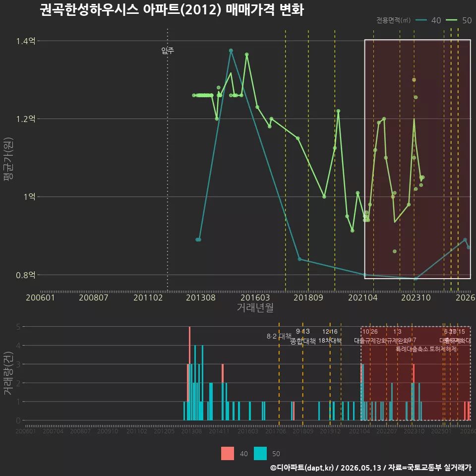Click the 입주 marker label
The width and height of the screenshot is (476, 476).
(168, 51)
